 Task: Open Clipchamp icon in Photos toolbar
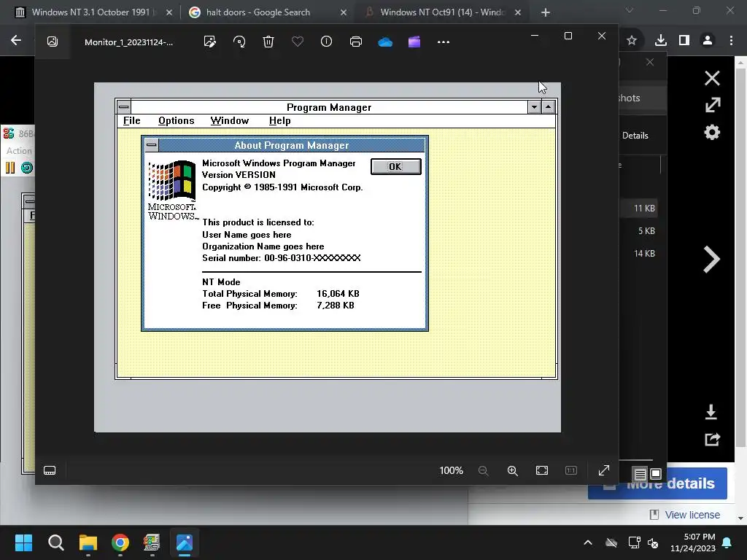coord(414,42)
